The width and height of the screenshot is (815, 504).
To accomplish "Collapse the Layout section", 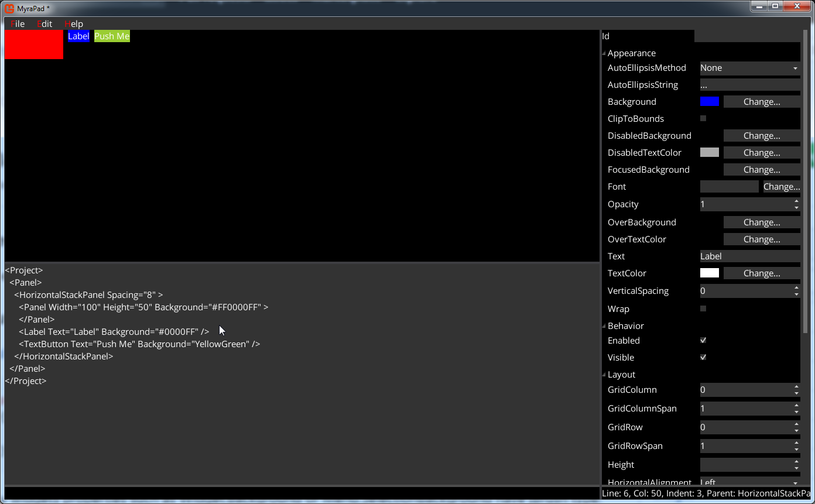I will 604,375.
